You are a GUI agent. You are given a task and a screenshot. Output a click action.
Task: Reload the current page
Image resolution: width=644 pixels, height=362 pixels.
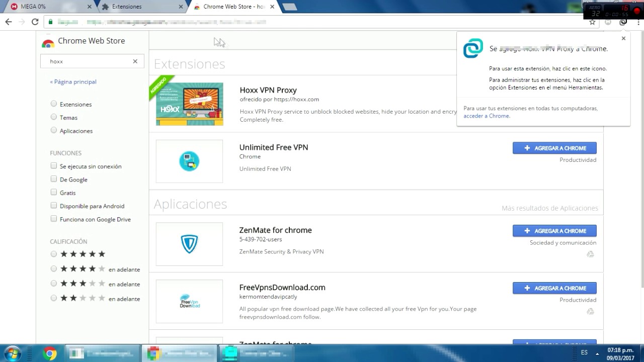[35, 22]
